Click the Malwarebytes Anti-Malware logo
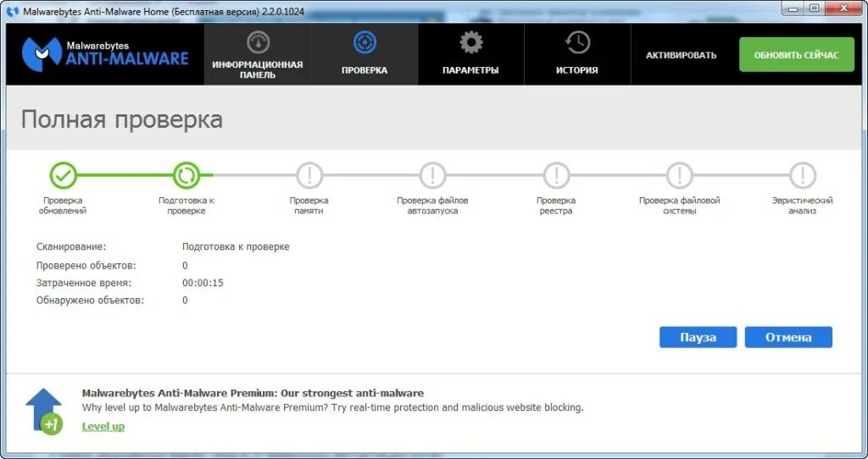The height and width of the screenshot is (459, 868). pyautogui.click(x=104, y=53)
